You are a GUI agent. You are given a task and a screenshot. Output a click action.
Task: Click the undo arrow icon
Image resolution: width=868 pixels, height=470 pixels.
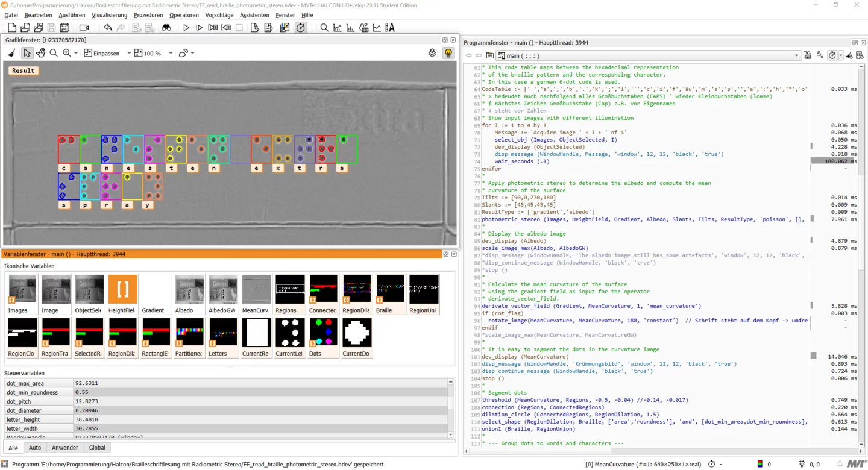[x=108, y=28]
